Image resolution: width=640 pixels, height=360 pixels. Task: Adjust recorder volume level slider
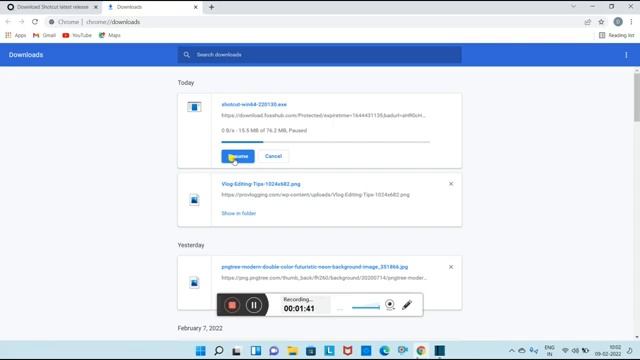[x=366, y=307]
